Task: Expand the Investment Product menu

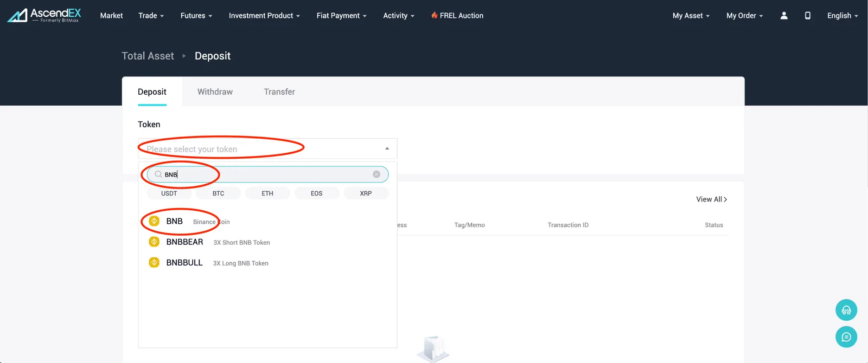Action: tap(264, 16)
